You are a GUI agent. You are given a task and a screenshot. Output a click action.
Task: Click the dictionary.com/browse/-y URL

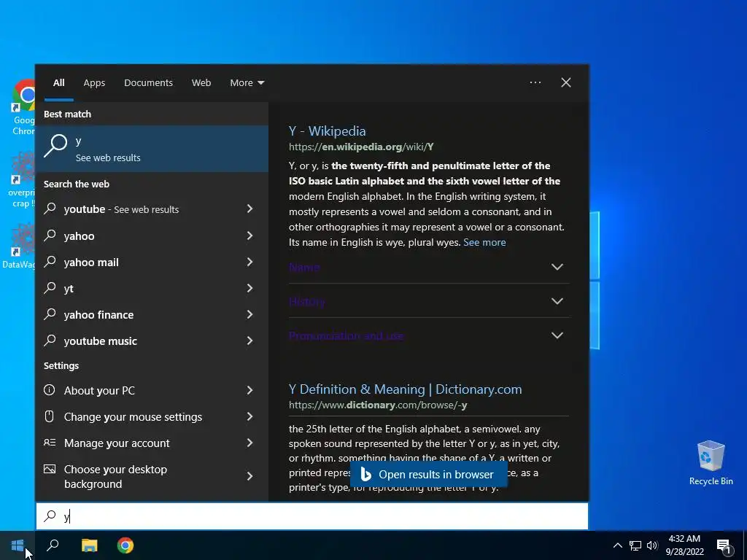[x=378, y=405]
